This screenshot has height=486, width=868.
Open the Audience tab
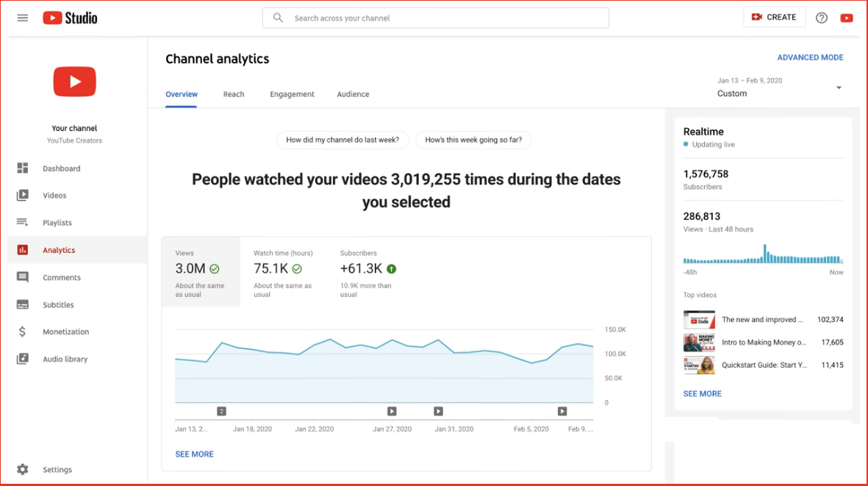pyautogui.click(x=353, y=94)
